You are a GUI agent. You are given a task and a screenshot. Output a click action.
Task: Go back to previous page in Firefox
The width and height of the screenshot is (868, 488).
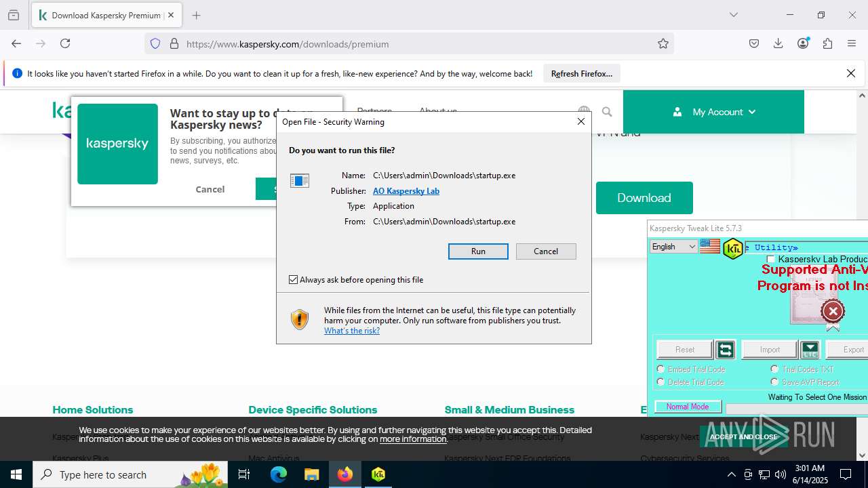point(16,43)
